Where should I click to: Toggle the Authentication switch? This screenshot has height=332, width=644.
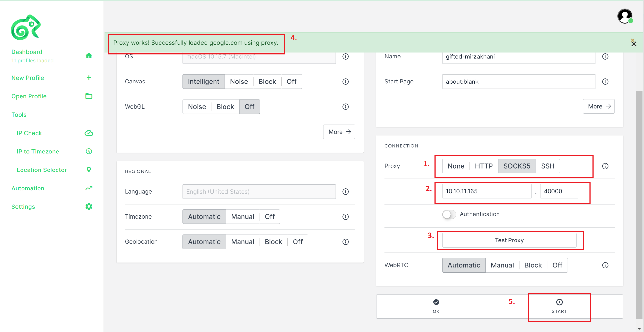449,214
